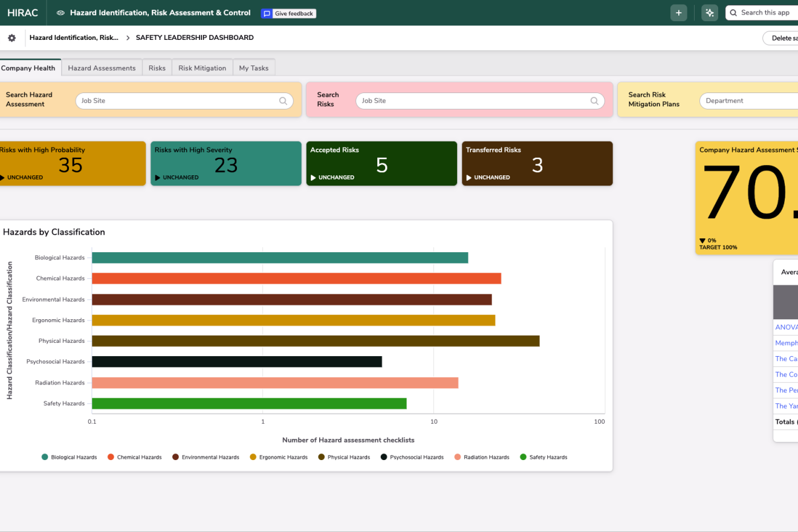The height and width of the screenshot is (532, 798).
Task: Click the Physical Hazards bar in chart
Action: (x=315, y=341)
